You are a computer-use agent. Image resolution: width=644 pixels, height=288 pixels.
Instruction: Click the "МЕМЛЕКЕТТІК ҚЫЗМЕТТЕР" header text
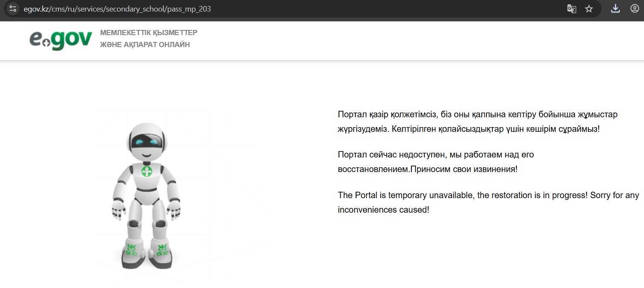pos(149,33)
